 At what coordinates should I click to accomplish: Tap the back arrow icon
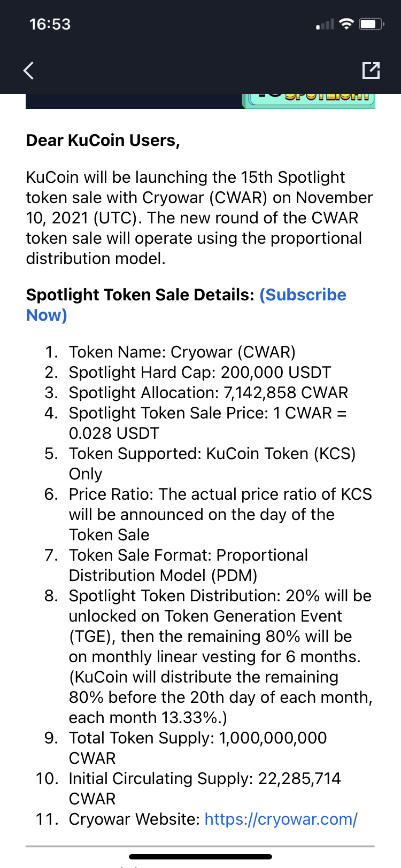(x=29, y=70)
